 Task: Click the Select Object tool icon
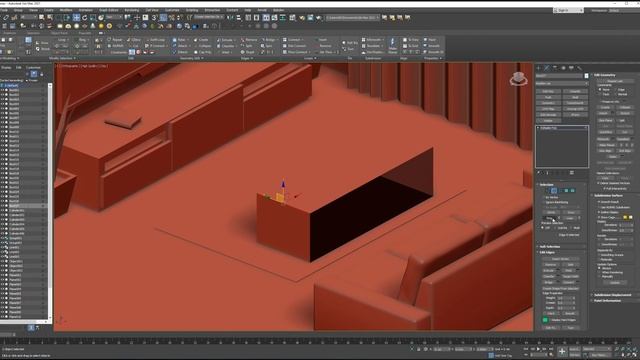42,18
